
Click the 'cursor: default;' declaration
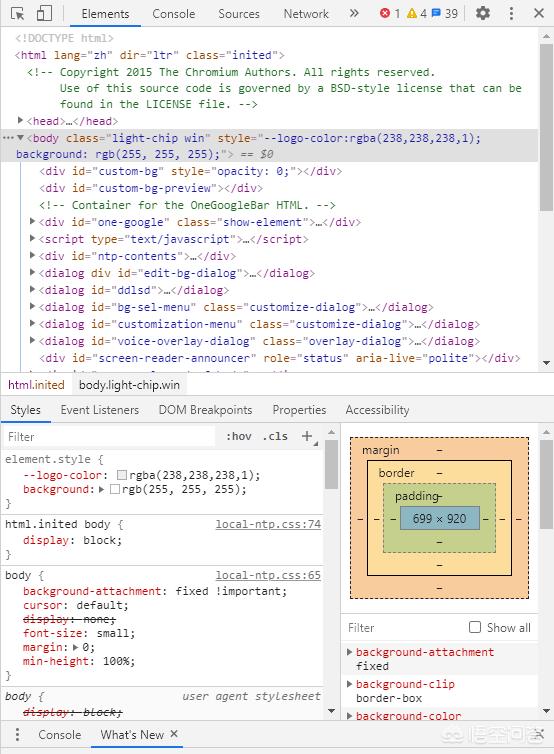[x=76, y=605]
